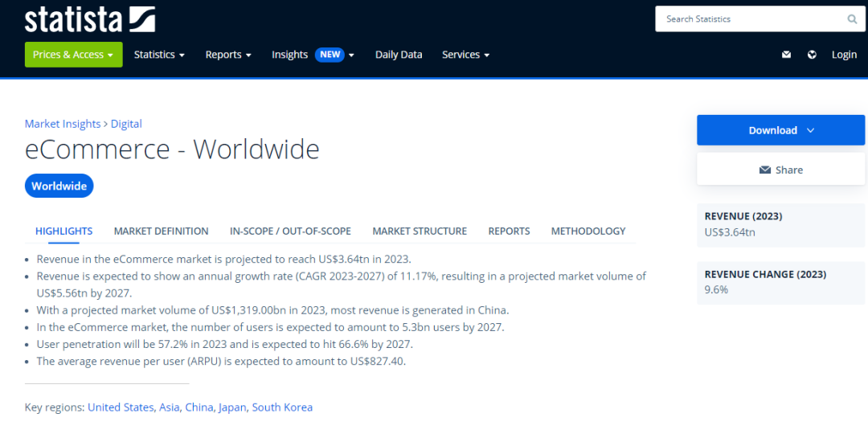Screen dimensions: 868x438
Task: Expand the Statistics menu
Action: 159,55
